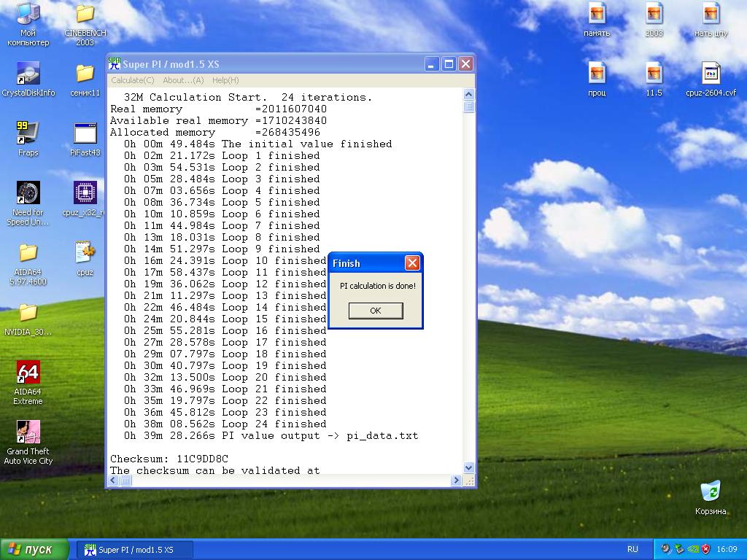The height and width of the screenshot is (560, 747).
Task: Click the Loop 1 finished line
Action: coord(222,156)
